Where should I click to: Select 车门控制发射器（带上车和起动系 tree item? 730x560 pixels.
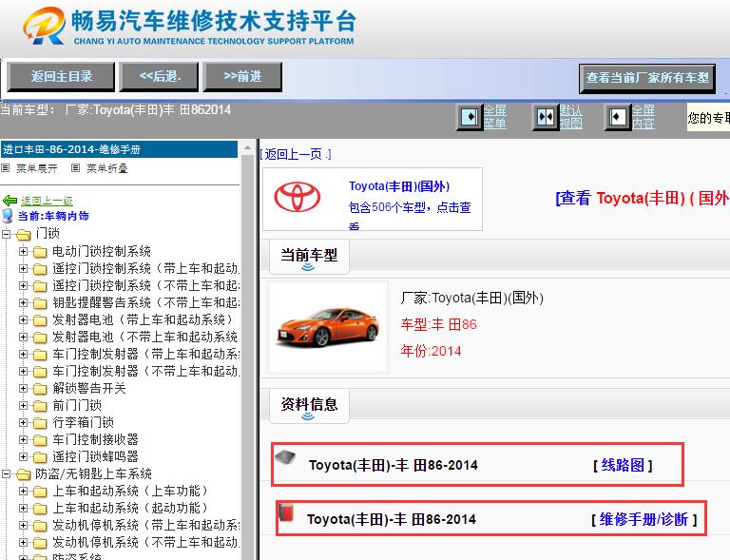coord(145,355)
